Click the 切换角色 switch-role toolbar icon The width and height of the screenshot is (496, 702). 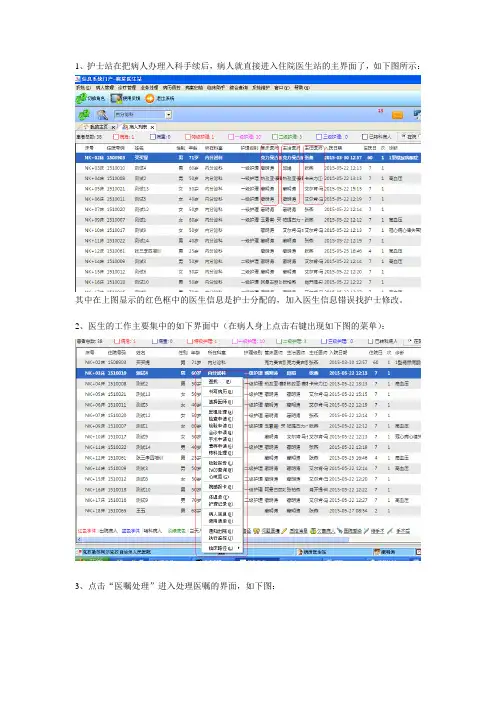click(81, 98)
